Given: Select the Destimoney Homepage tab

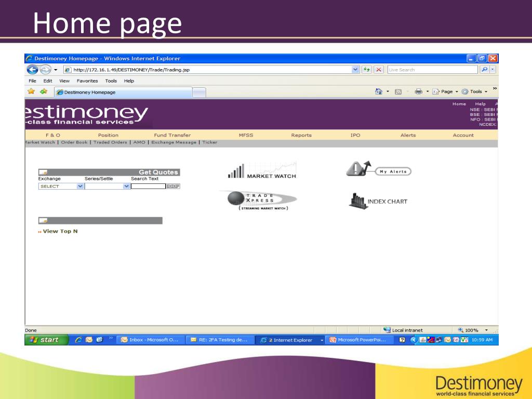Looking at the screenshot, I should coord(124,92).
